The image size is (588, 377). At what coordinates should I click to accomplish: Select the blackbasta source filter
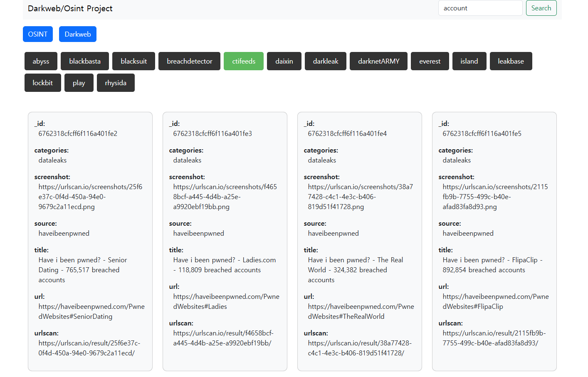[85, 61]
